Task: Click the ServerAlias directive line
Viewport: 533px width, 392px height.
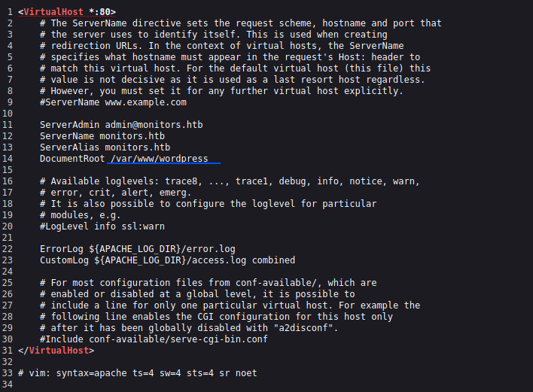Action: tap(105, 147)
